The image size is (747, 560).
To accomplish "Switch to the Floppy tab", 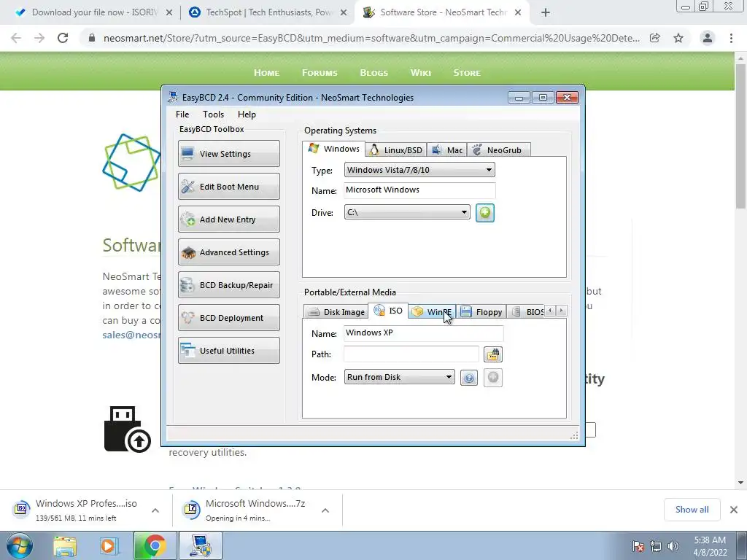I will (481, 312).
